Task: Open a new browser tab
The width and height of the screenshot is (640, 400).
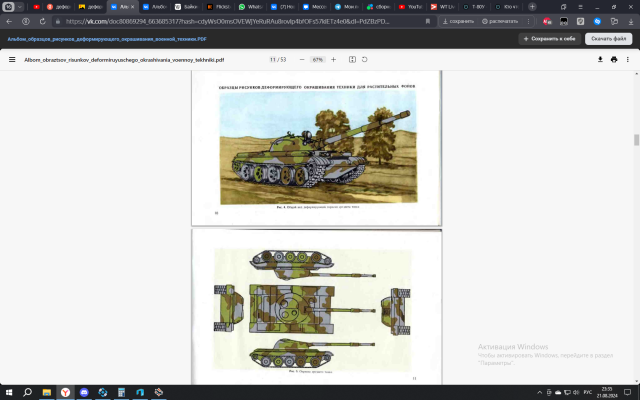Action: (x=534, y=6)
